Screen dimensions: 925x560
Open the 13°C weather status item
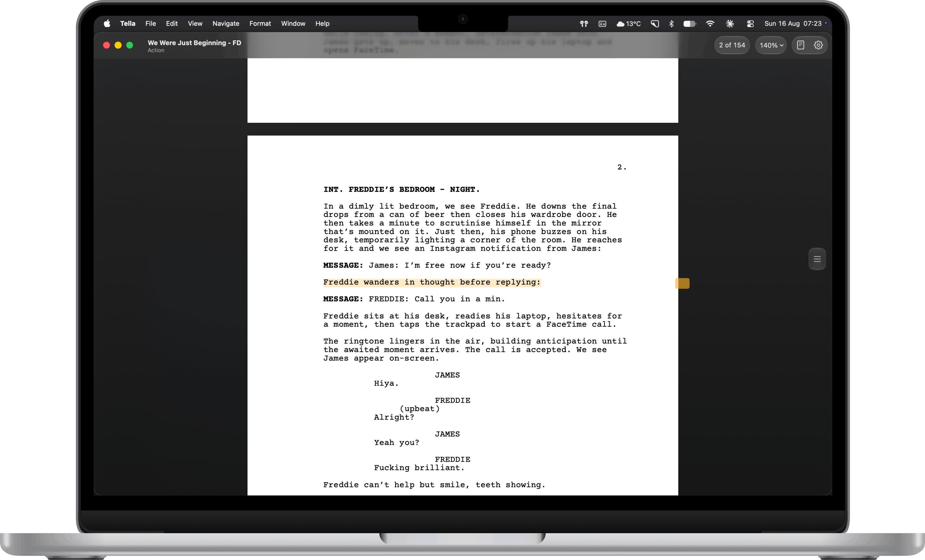pos(628,24)
